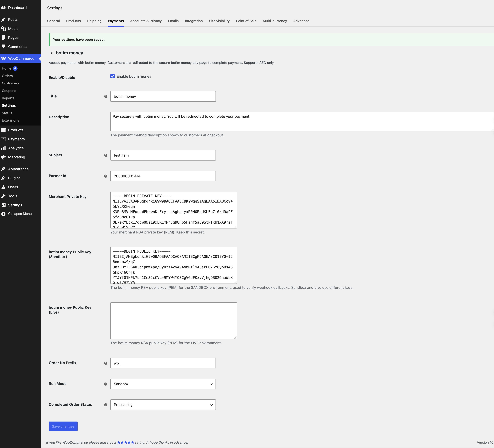Click the five-star rating link
This screenshot has width=494, height=448.
click(x=125, y=442)
